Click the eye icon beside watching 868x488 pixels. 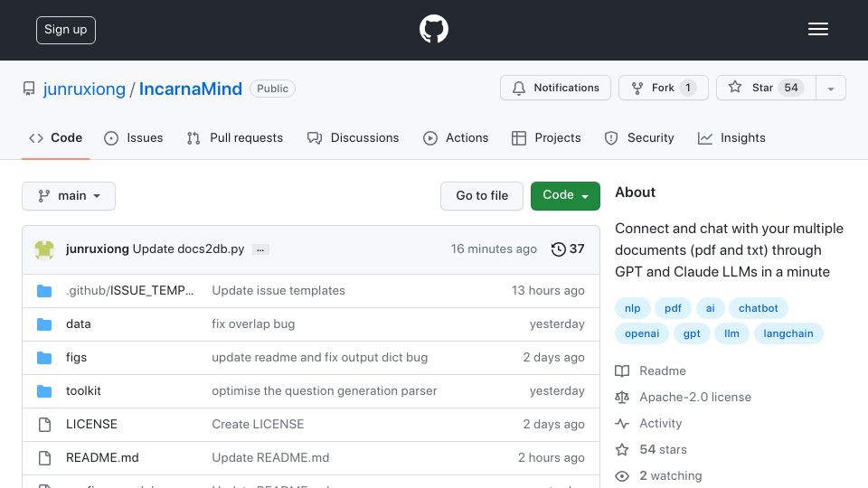[x=622, y=476]
